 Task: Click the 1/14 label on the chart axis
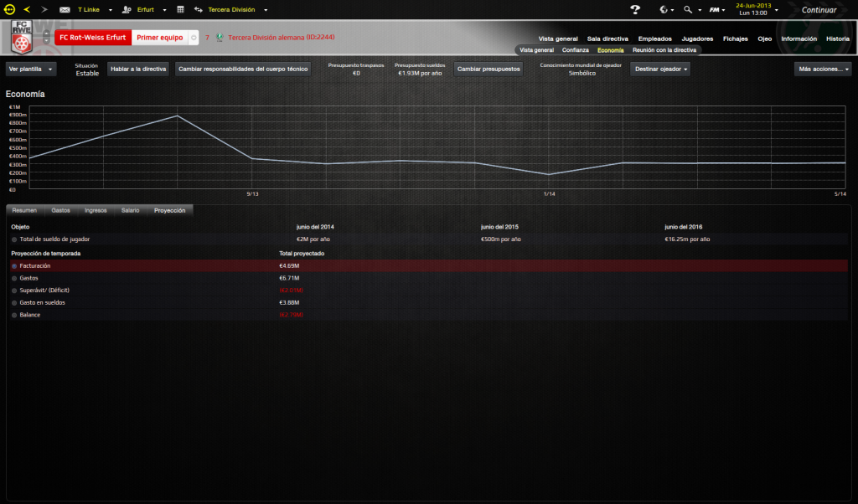[549, 194]
